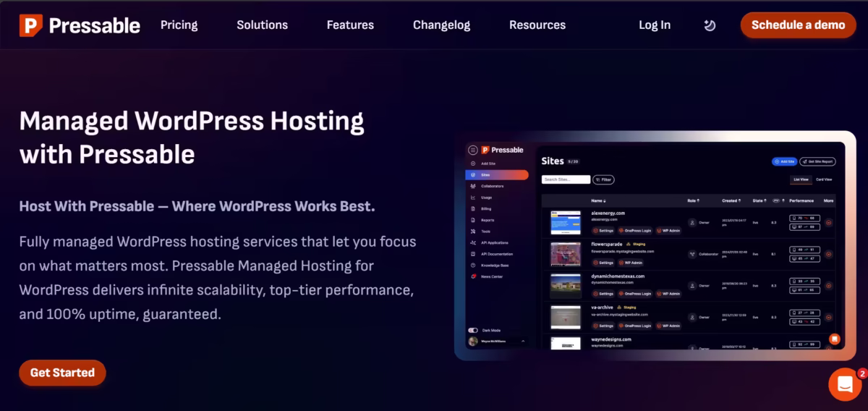Click the News Center sidebar icon
Screen dimensions: 868x411
[473, 276]
